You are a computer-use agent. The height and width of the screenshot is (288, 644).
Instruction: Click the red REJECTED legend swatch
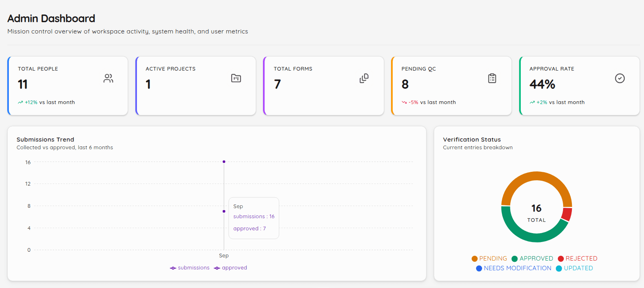point(561,259)
